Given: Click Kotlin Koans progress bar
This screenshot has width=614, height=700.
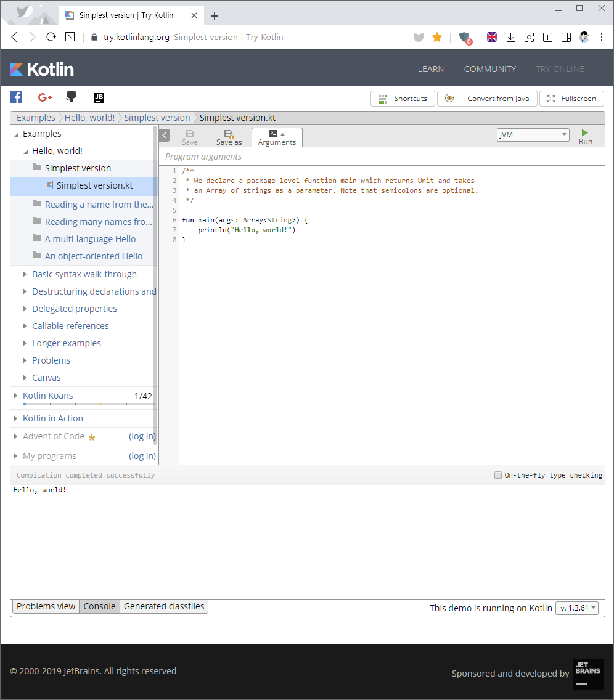Looking at the screenshot, I should tap(89, 404).
